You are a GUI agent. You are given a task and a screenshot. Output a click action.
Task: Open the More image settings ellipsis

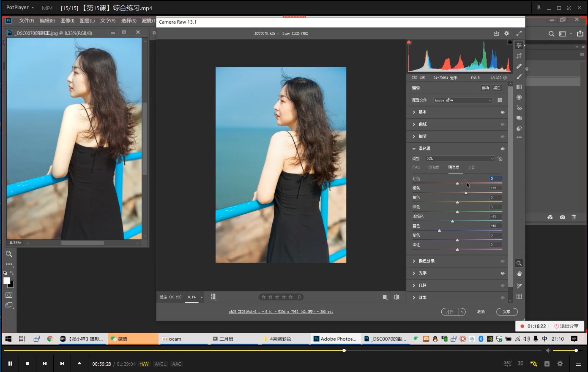(519, 137)
